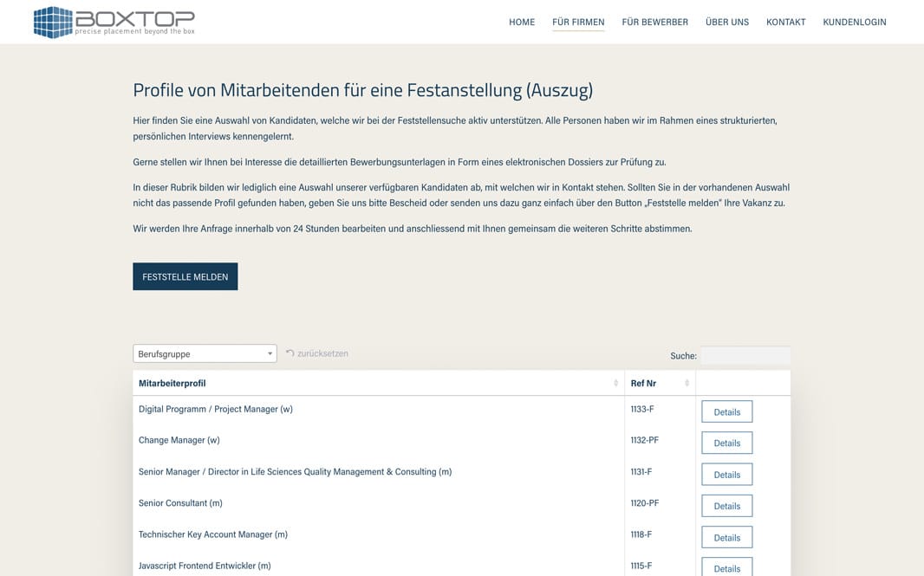
Task: Navigate to ÜBER UNS
Action: (x=727, y=23)
